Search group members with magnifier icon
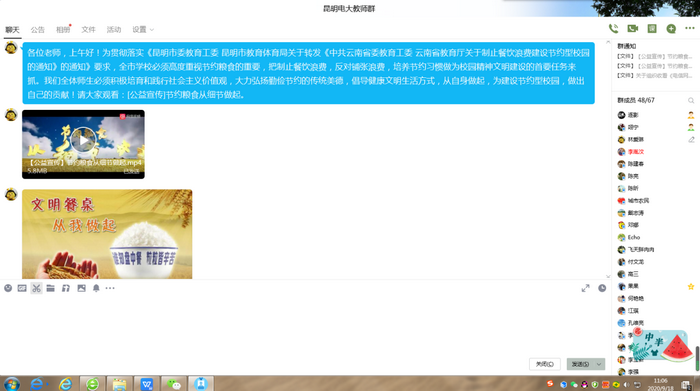 [691, 100]
